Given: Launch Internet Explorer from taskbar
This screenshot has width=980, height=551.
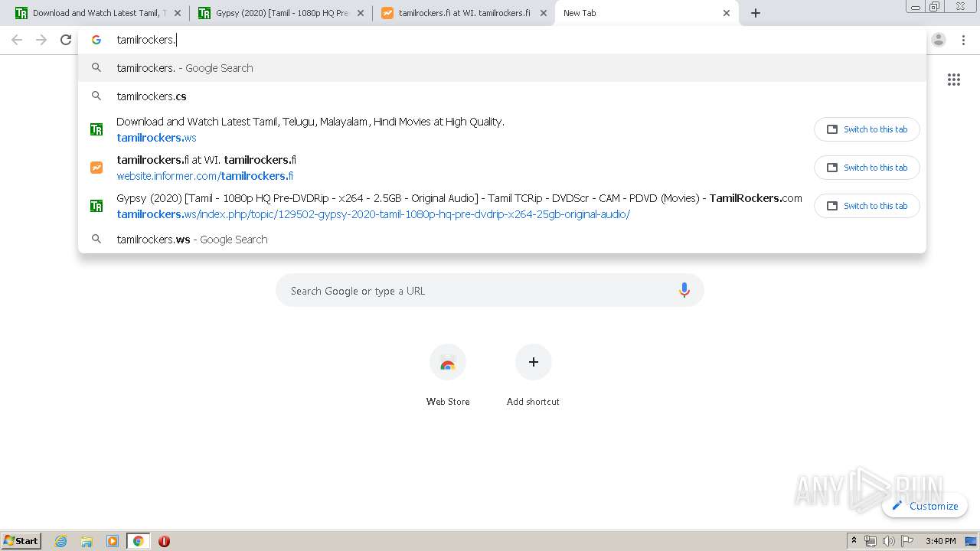Looking at the screenshot, I should click(x=61, y=541).
